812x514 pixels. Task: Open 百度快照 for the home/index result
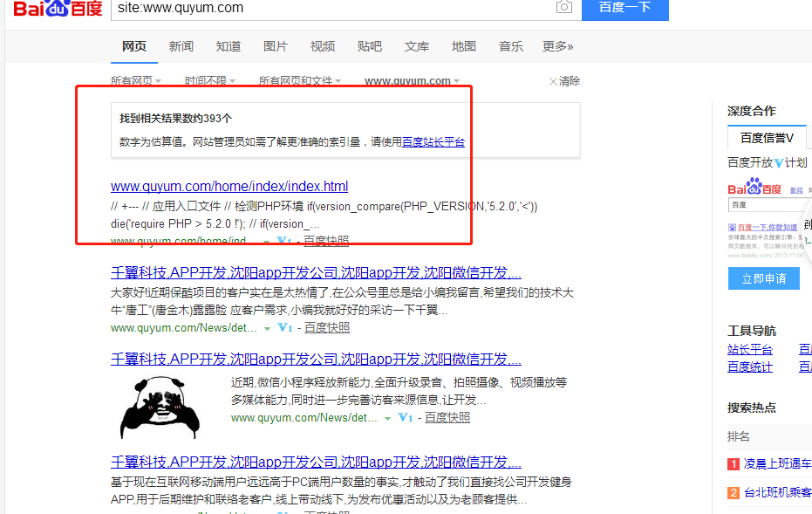click(x=325, y=241)
